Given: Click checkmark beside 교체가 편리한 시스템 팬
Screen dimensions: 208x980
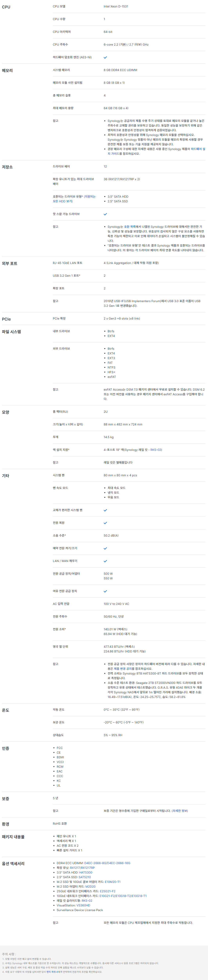Looking at the screenshot, I should [x=105, y=510].
